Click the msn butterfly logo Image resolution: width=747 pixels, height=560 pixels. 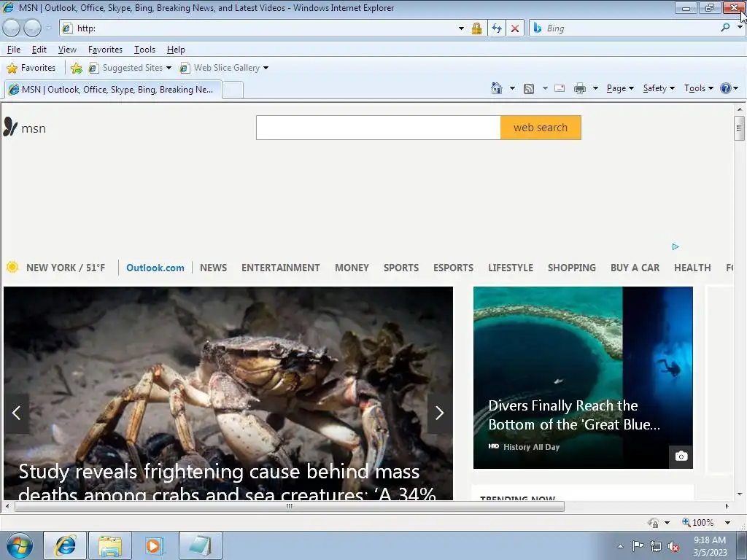(10, 127)
